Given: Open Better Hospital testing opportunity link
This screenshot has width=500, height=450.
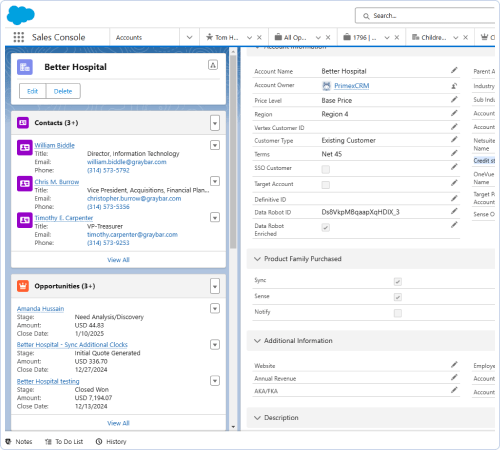Looking at the screenshot, I should [x=48, y=381].
